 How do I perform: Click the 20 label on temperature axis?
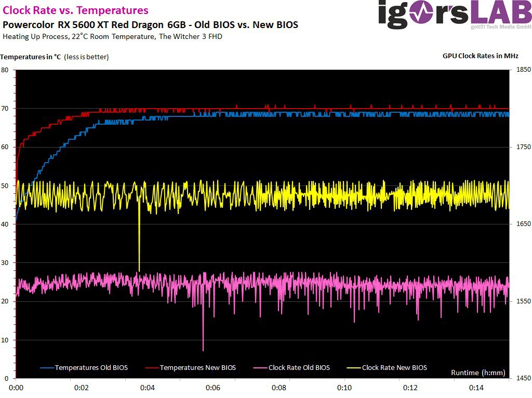5,301
